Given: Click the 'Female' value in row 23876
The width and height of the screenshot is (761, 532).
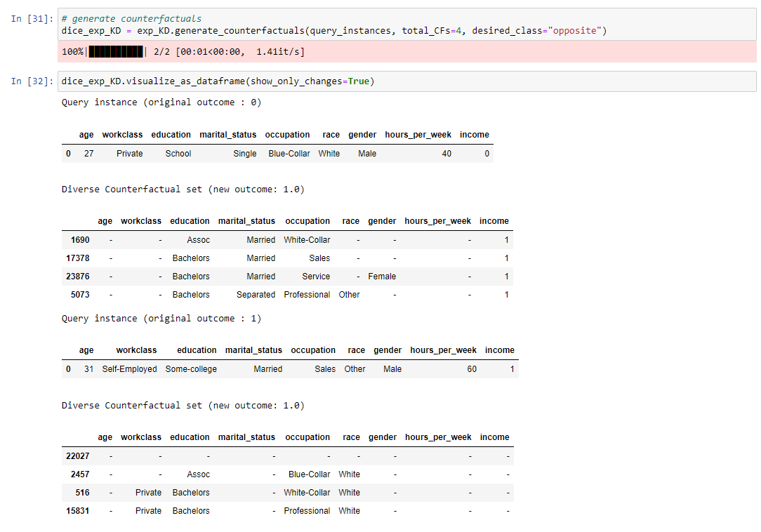Looking at the screenshot, I should point(382,276).
